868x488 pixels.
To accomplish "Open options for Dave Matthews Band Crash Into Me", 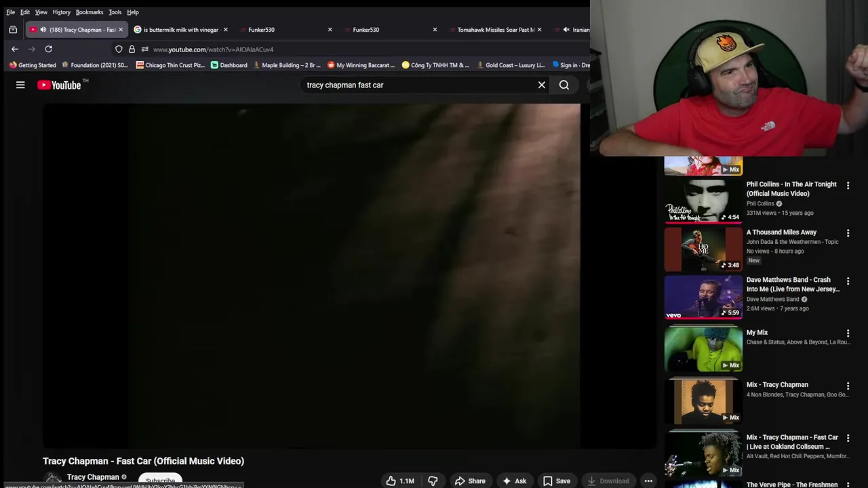I will pos(848,281).
